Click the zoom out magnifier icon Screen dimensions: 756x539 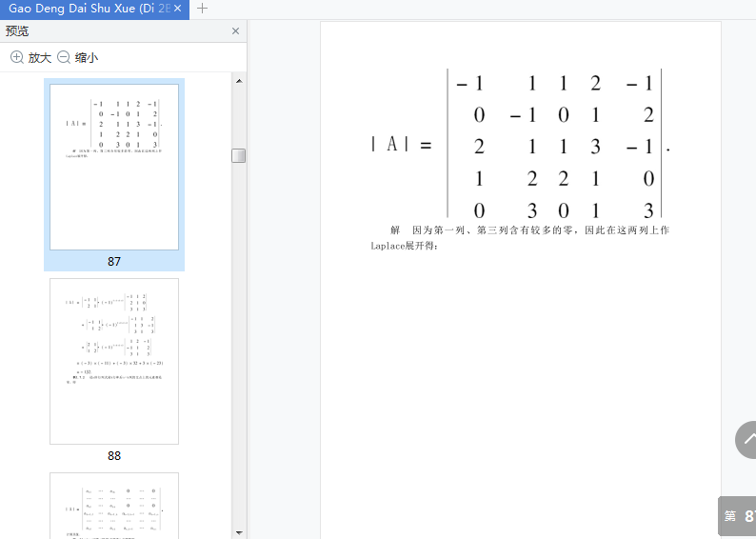[x=64, y=57]
